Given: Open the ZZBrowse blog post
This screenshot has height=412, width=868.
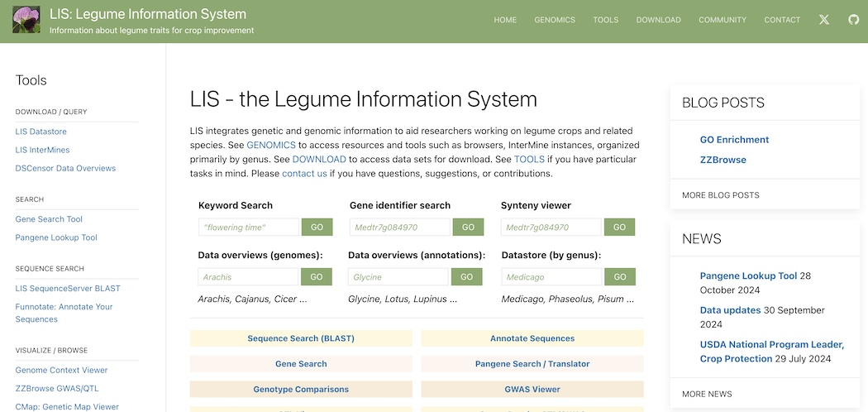Looking at the screenshot, I should [723, 160].
